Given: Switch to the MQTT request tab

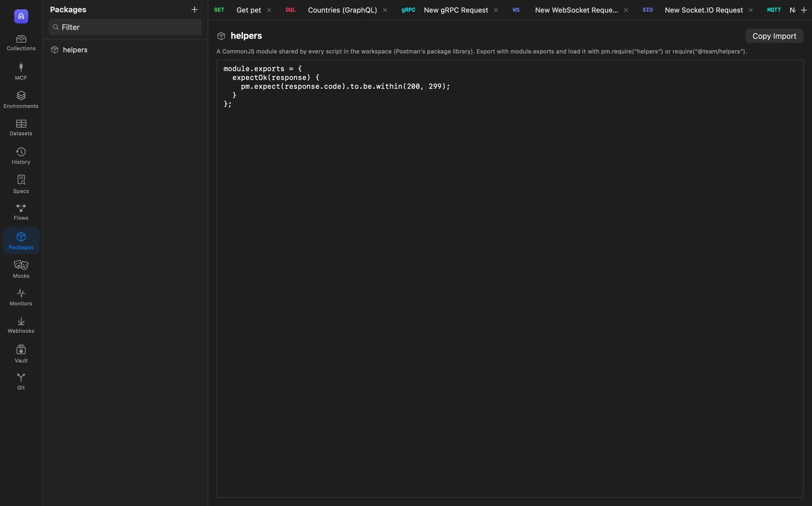Looking at the screenshot, I should [x=780, y=10].
